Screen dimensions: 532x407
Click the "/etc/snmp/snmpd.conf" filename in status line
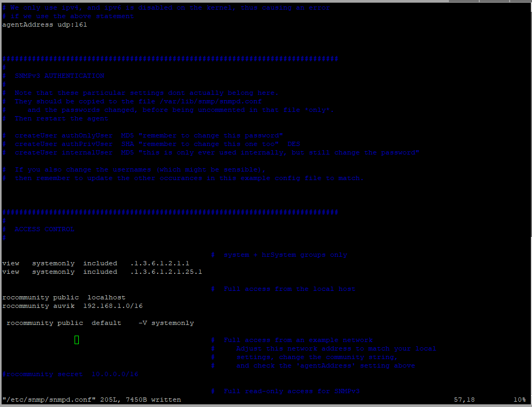pyautogui.click(x=49, y=400)
